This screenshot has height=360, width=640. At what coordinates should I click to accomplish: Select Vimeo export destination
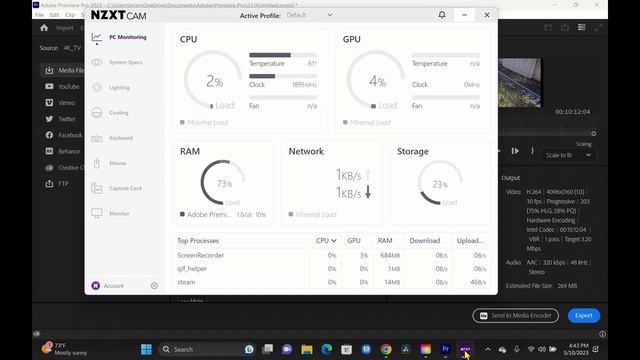(60, 103)
